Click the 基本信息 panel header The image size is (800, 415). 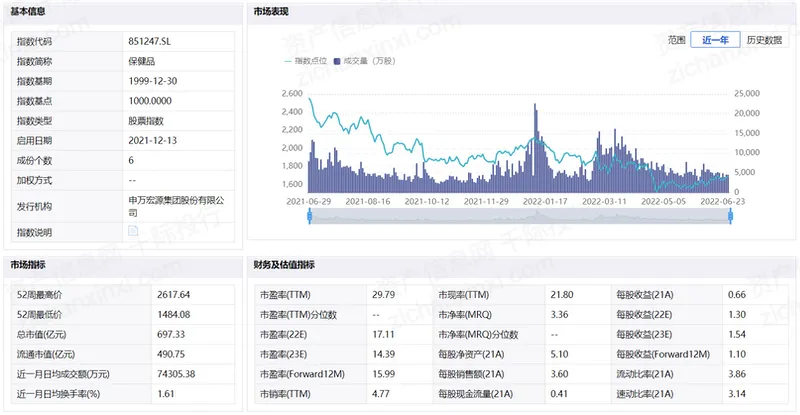point(123,11)
